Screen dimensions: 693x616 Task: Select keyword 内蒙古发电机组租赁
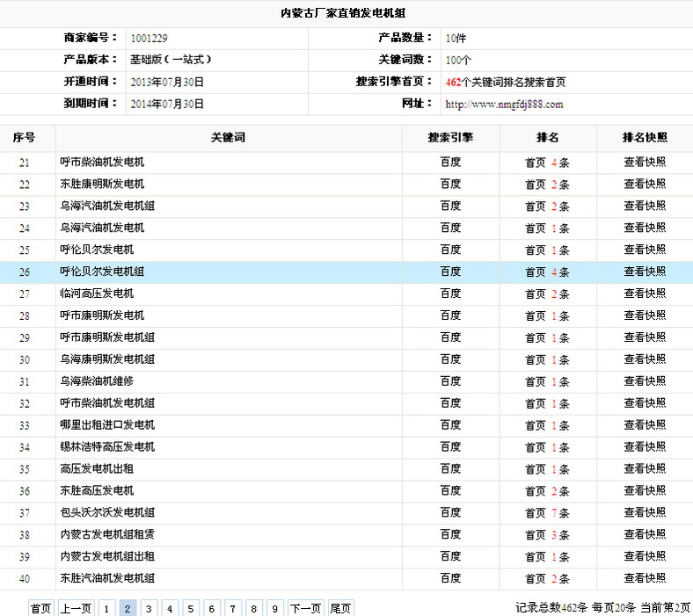(107, 534)
